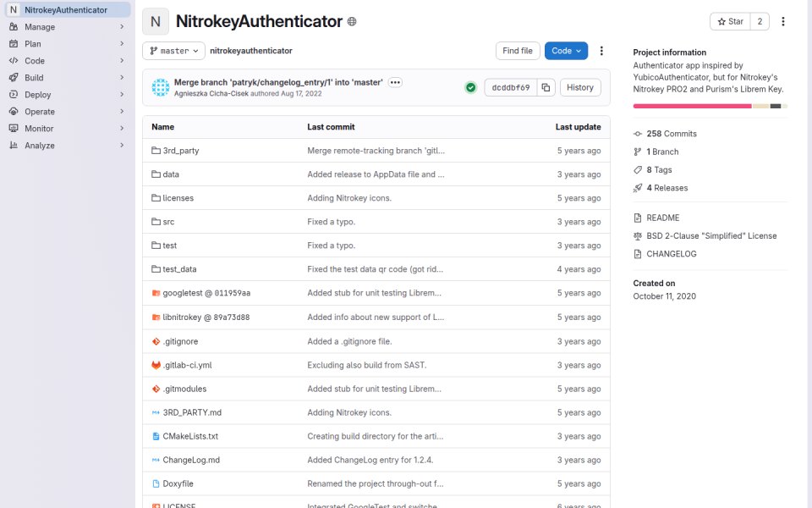Open the libnitrokey @ 89a73d88 submodule
This screenshot has height=508, width=812.
[206, 317]
